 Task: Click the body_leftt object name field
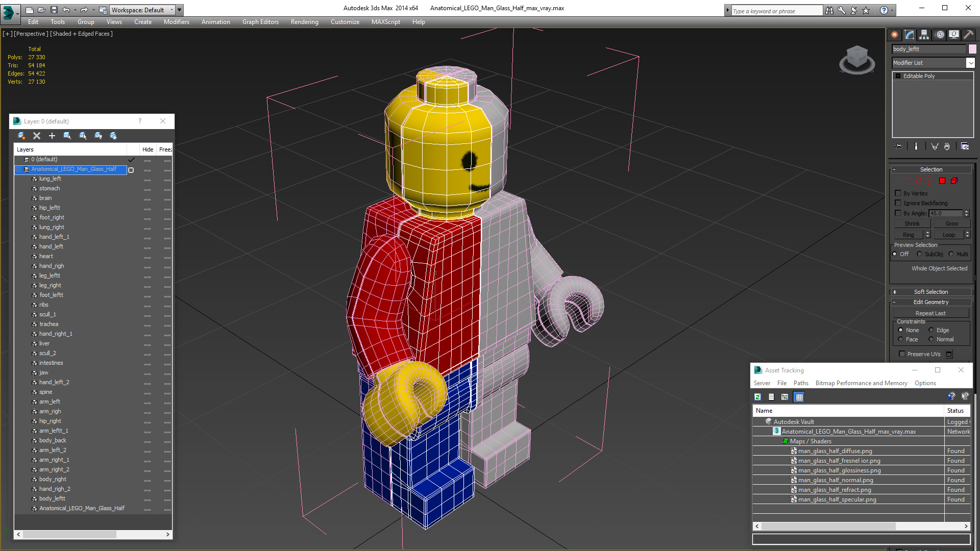(x=928, y=49)
